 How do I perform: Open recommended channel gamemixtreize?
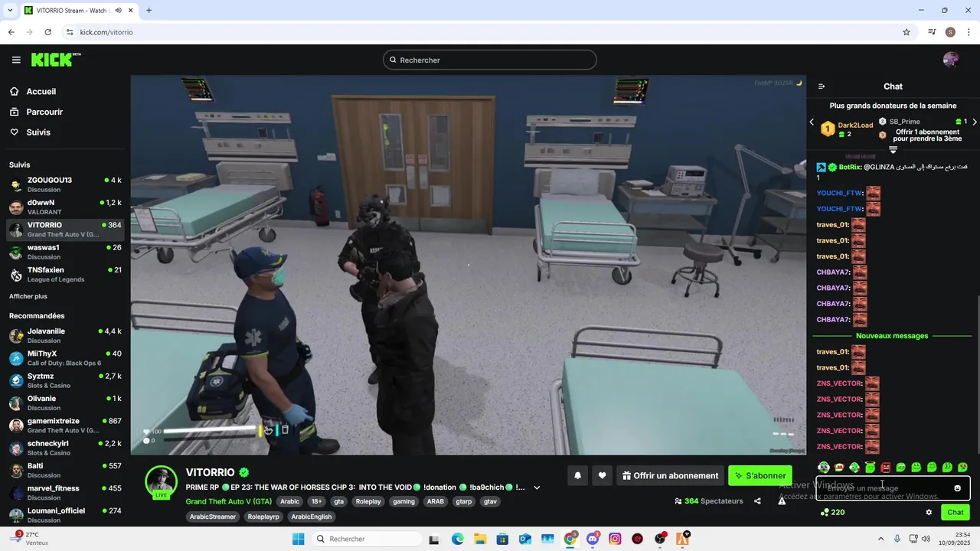[x=65, y=425]
